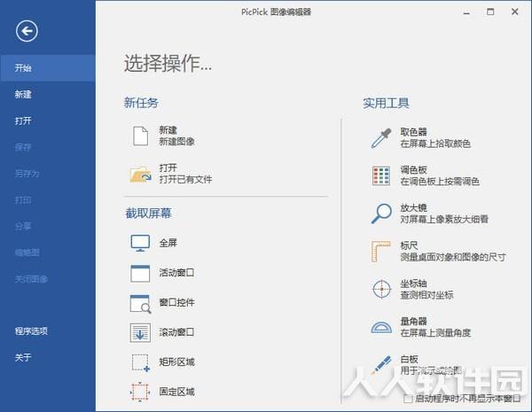Click the 打开已有文件 description text
This screenshot has height=412, width=532.
tap(185, 179)
